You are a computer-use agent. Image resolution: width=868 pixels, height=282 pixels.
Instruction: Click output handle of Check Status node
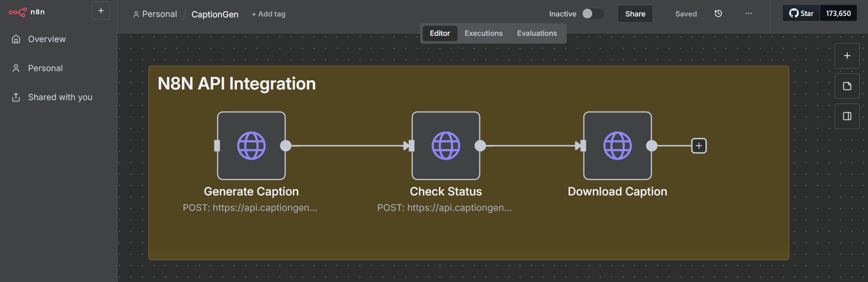pyautogui.click(x=480, y=146)
